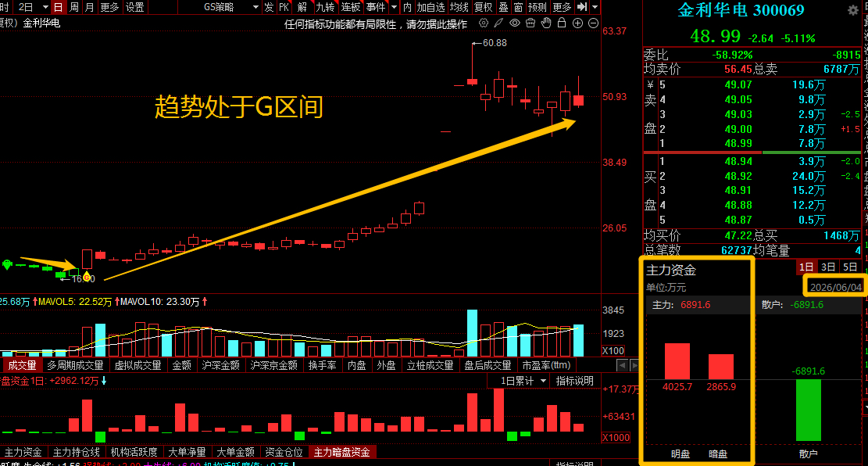Zoom out chart with minus circle icon
Screen dimensions: 868x466
point(593,23)
